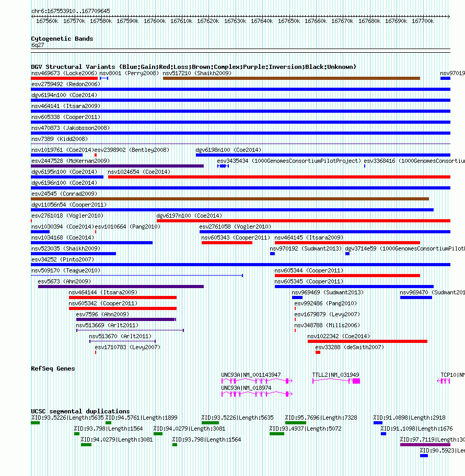Select the esv1679879 (Levy2007) label
Screen dimensions: 465x476
[x=327, y=314]
